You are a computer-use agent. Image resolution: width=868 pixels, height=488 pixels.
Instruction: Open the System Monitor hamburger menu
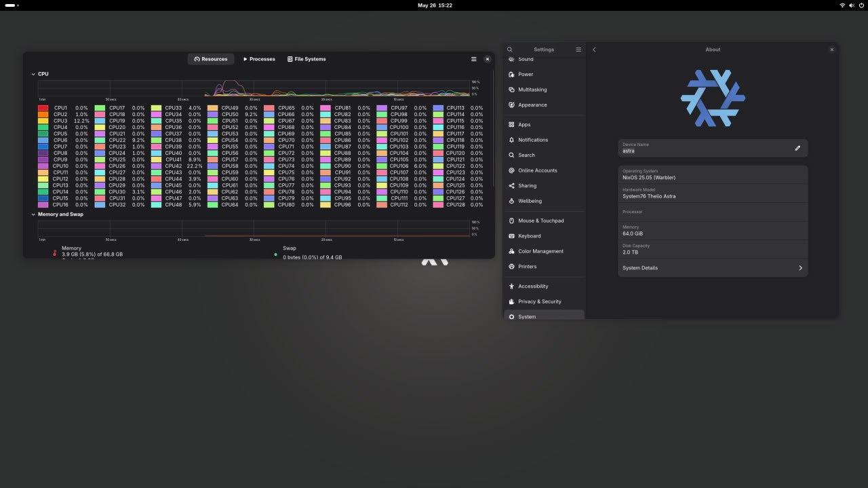tap(474, 59)
